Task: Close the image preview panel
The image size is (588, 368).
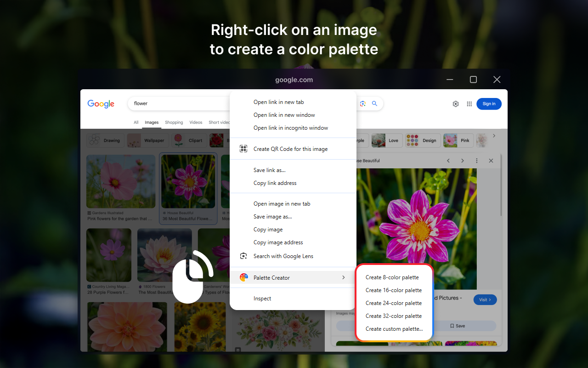Action: click(x=491, y=161)
